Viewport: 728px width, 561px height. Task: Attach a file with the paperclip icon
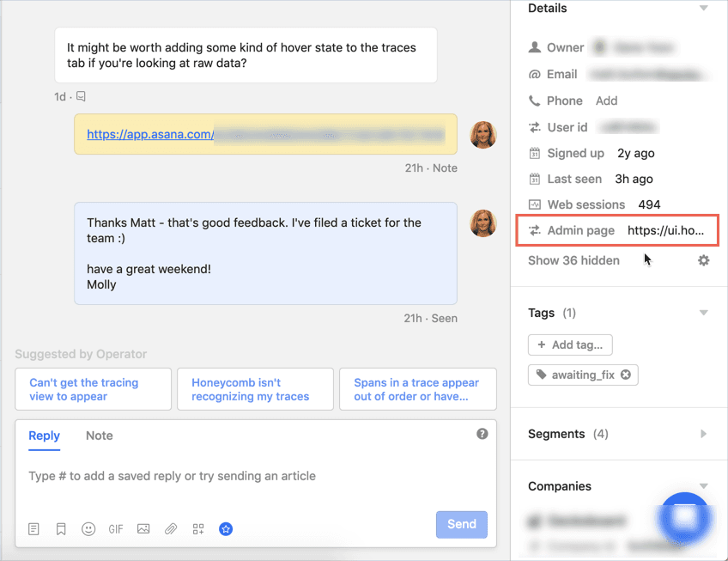pos(171,529)
